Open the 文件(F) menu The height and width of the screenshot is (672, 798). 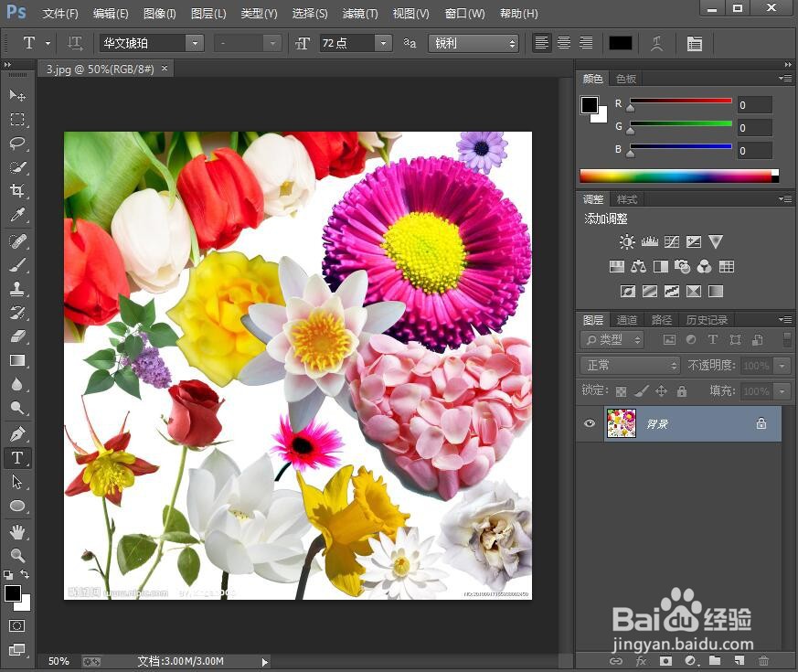pos(60,13)
